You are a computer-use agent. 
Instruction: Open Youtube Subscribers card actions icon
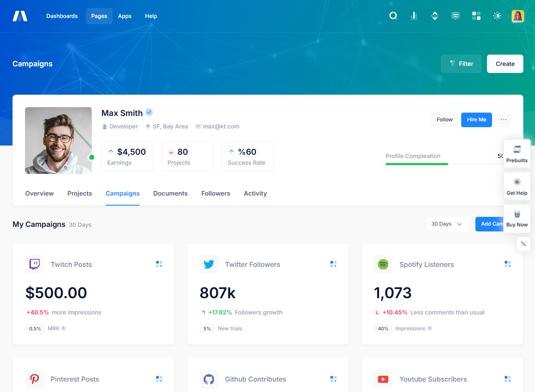[x=507, y=379]
